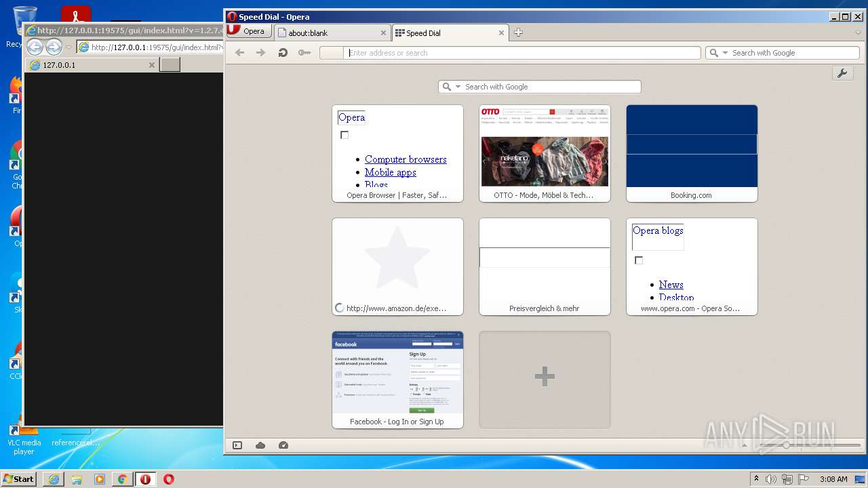The image size is (868, 488).
Task: Switch to the about:blank tab
Action: coord(332,33)
